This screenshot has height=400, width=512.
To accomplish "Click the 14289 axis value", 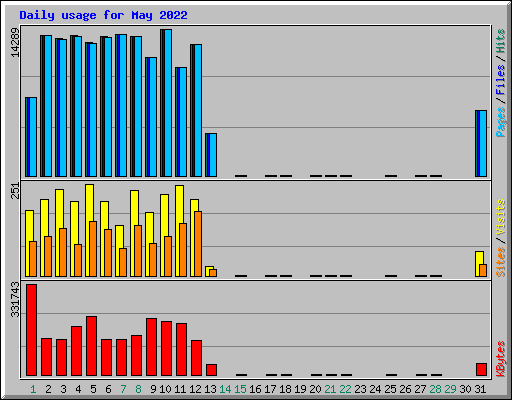I will 15,42.
